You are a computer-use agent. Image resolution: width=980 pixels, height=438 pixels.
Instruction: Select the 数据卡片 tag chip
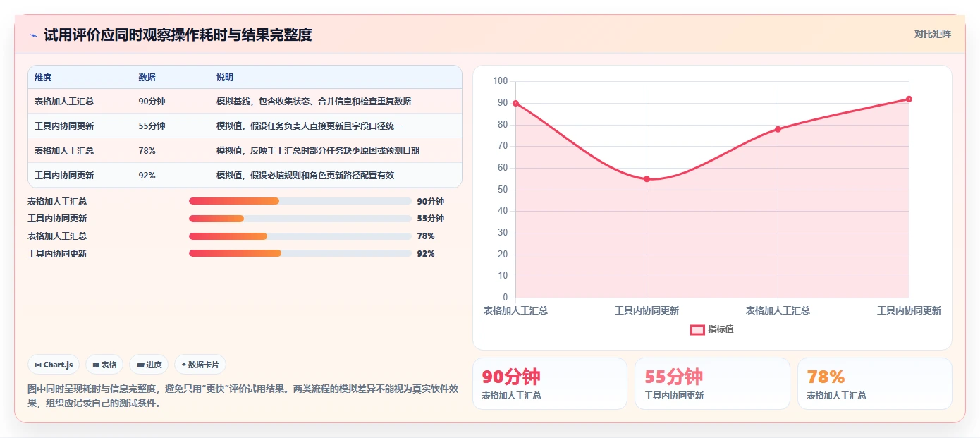tap(200, 365)
